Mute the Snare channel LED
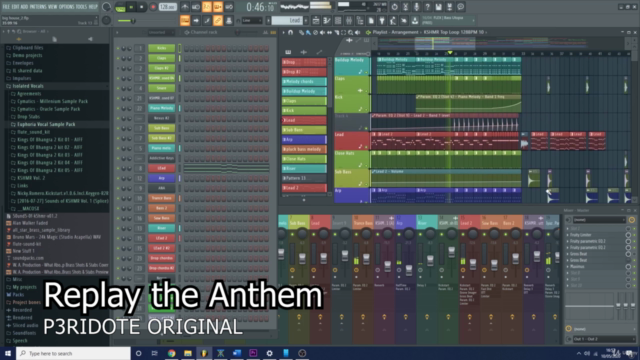This screenshot has height=360, width=640. (118, 88)
